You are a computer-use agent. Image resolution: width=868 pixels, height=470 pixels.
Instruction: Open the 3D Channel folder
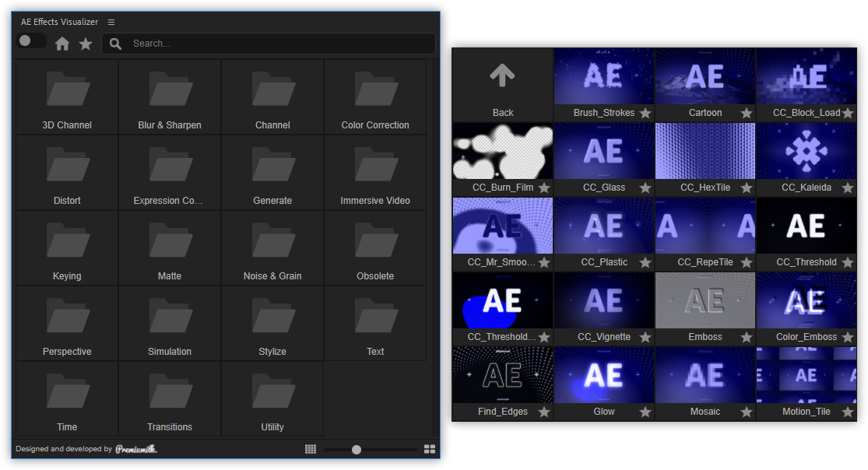pyautogui.click(x=67, y=96)
